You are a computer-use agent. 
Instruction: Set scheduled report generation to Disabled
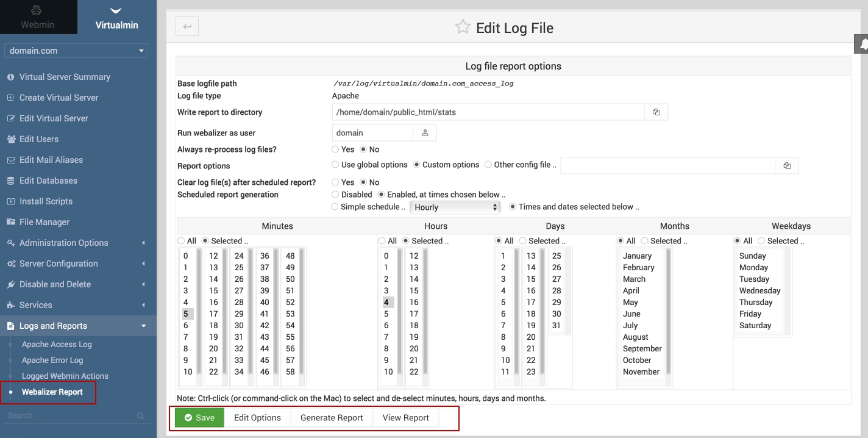[336, 195]
